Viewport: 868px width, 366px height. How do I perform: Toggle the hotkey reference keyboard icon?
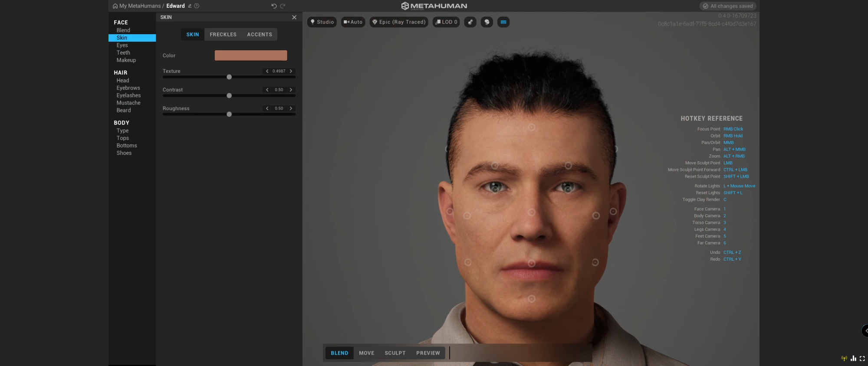[503, 22]
